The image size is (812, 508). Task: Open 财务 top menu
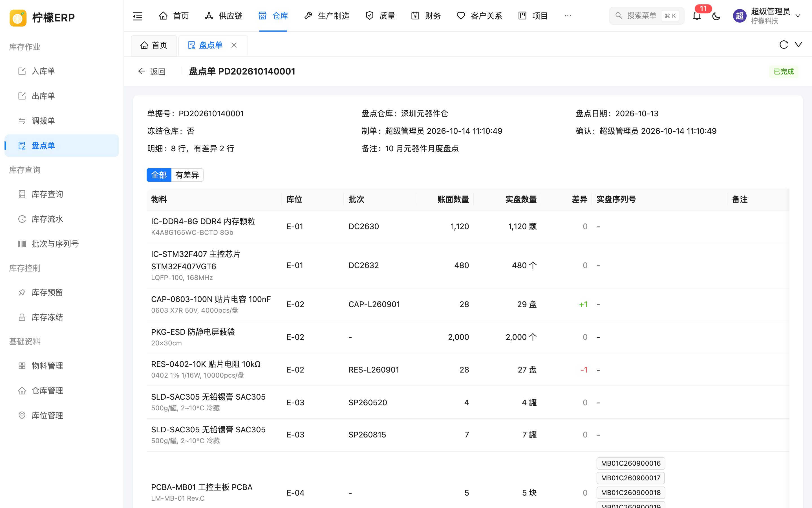click(x=426, y=16)
